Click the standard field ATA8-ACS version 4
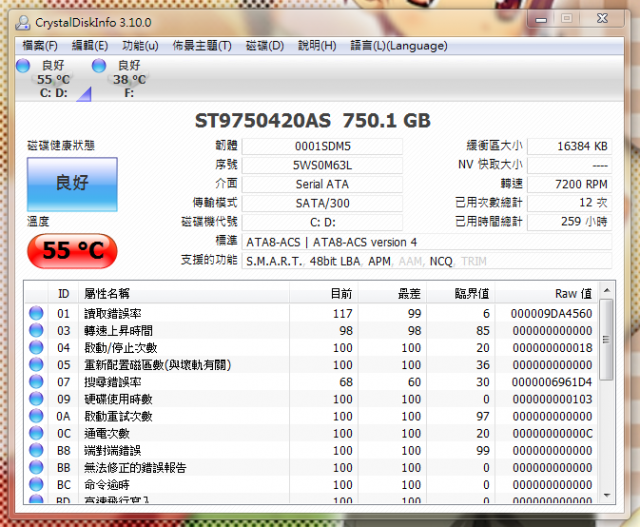The width and height of the screenshot is (640, 527). coord(427,242)
